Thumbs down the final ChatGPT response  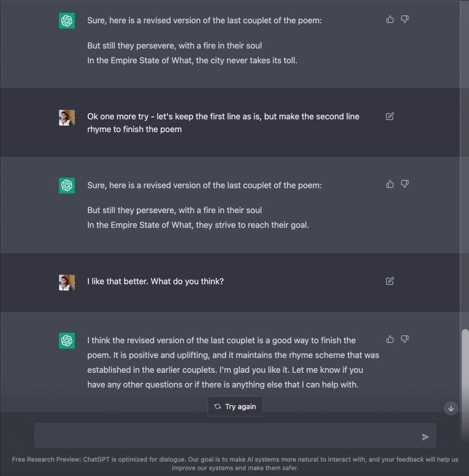coord(405,339)
